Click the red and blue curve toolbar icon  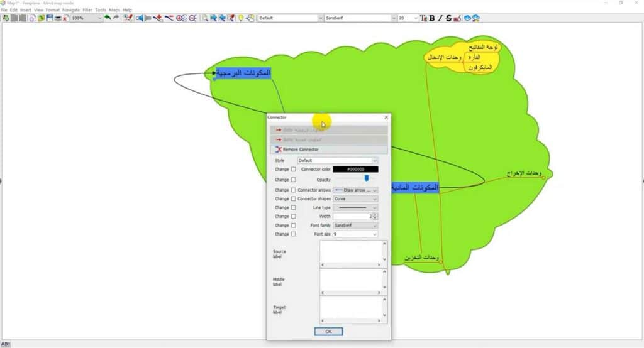(169, 18)
